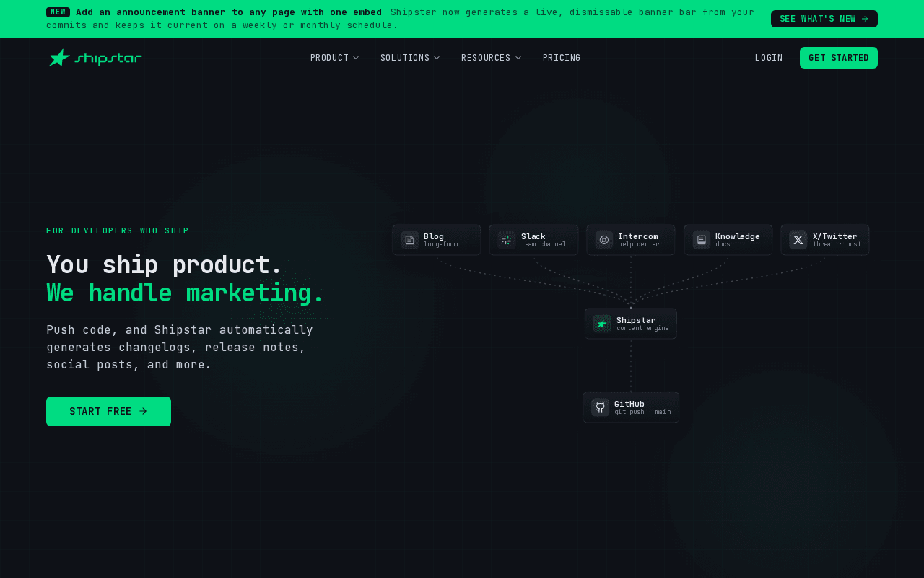Viewport: 924px width, 578px height.
Task: Click the announcement banner headline text
Action: coord(229,12)
